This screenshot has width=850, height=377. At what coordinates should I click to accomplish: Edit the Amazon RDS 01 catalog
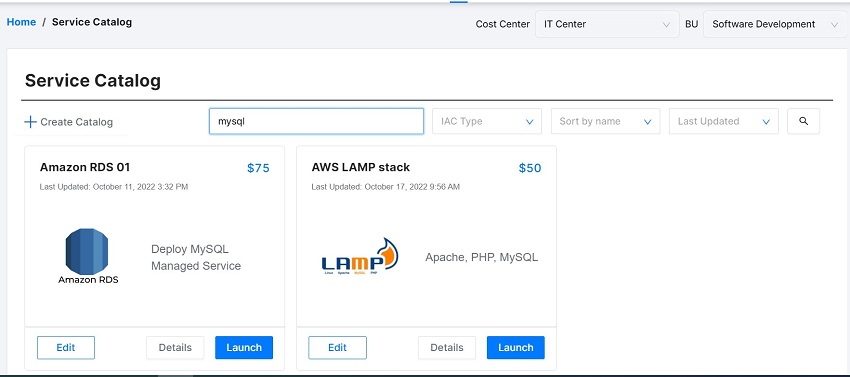[x=66, y=348]
